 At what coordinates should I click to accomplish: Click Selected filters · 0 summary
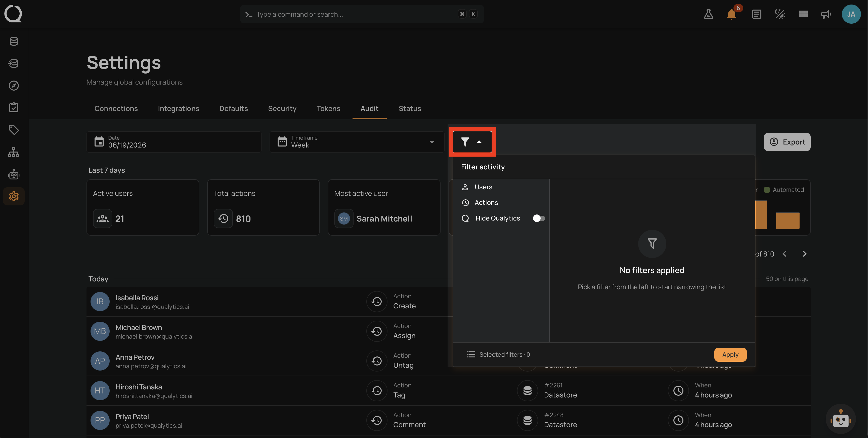(x=498, y=355)
